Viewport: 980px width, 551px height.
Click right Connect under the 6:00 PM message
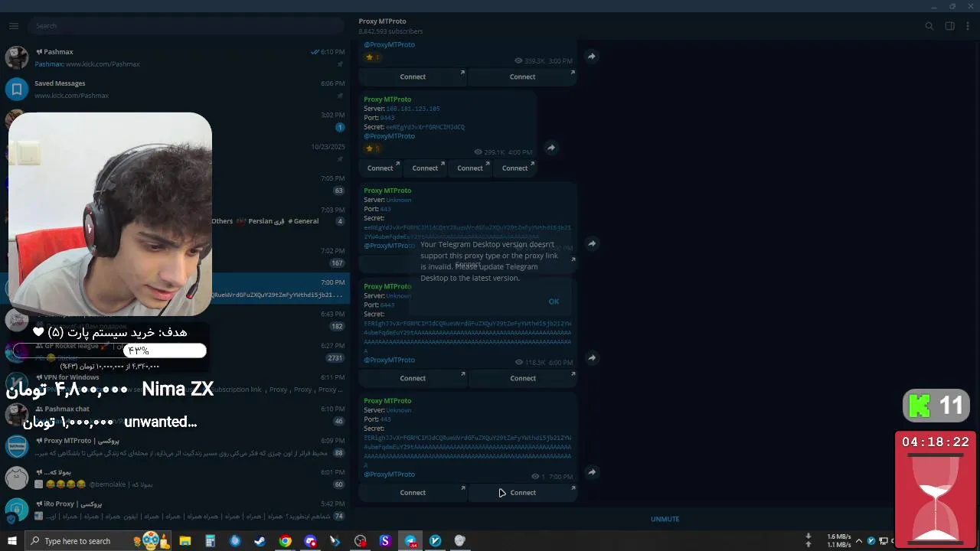coord(522,378)
